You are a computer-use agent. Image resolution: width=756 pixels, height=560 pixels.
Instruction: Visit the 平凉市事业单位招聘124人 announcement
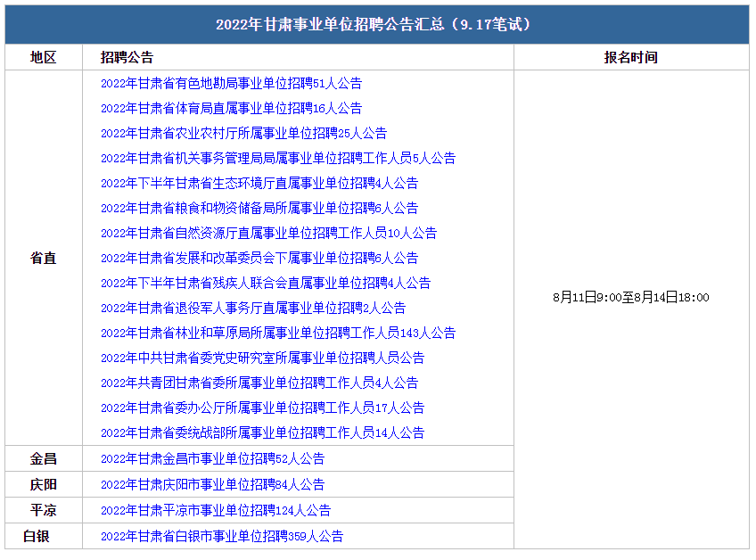click(x=216, y=510)
